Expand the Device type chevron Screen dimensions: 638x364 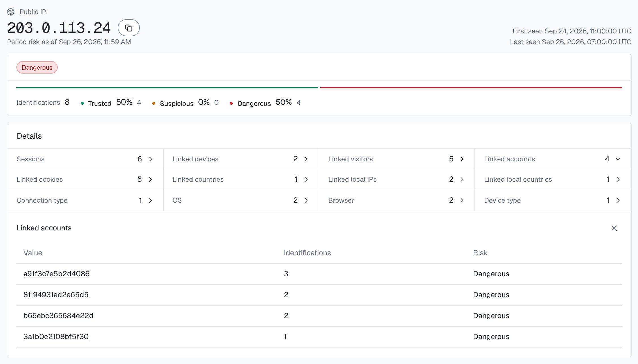coord(618,200)
